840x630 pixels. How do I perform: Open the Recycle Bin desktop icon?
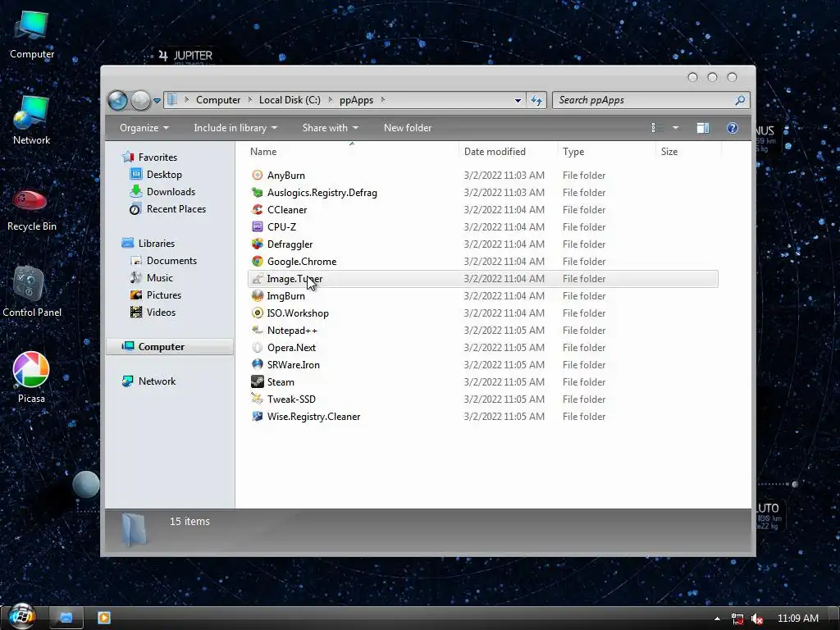coord(32,210)
